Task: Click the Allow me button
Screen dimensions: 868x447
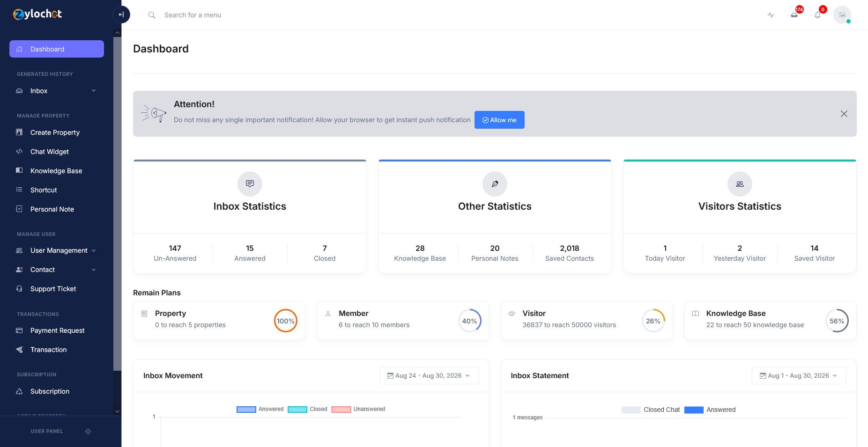Action: point(499,120)
